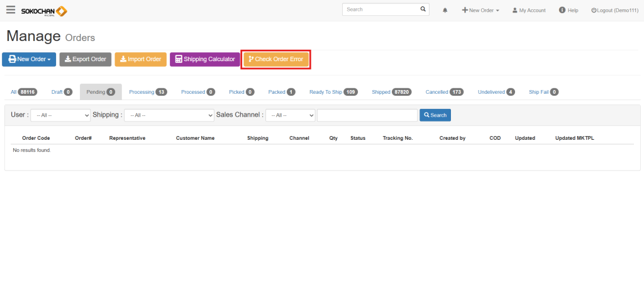Expand the blue New Order button

coord(29,59)
